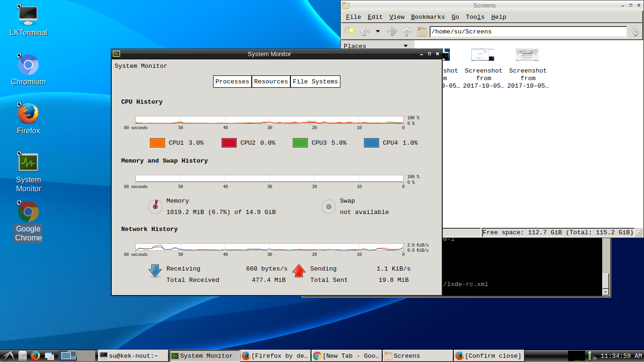Click the Screens window title bar folder icon
Screen dimensions: 644x362
[x=346, y=6]
